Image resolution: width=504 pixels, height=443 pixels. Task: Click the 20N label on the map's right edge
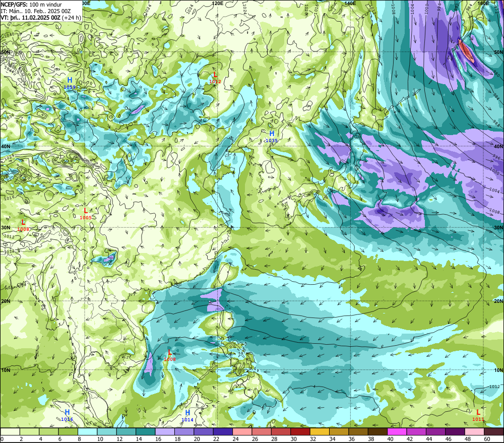[x=498, y=301]
